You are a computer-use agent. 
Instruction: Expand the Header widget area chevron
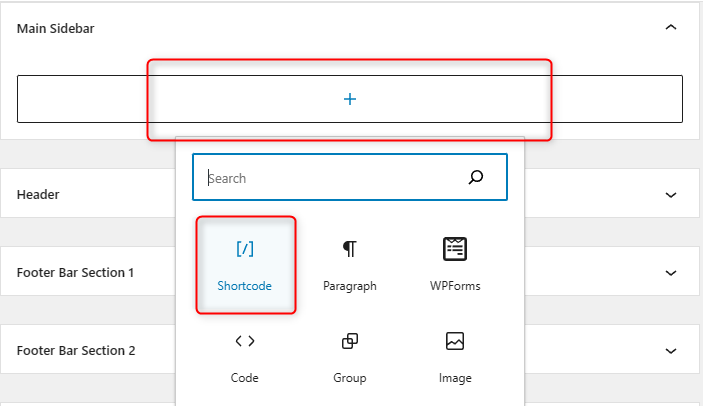point(670,195)
